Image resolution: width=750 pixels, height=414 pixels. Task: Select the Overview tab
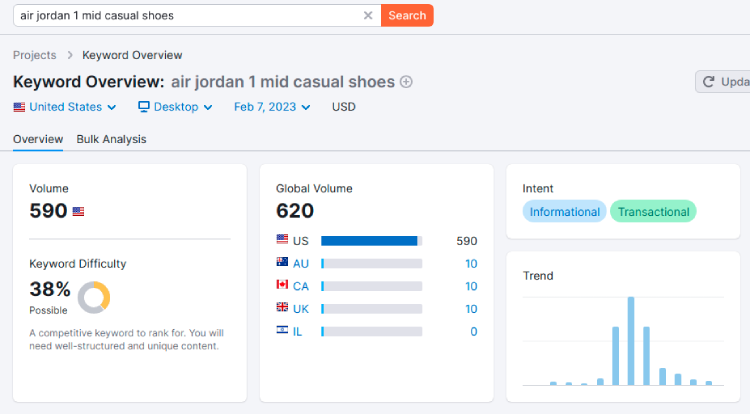(38, 139)
